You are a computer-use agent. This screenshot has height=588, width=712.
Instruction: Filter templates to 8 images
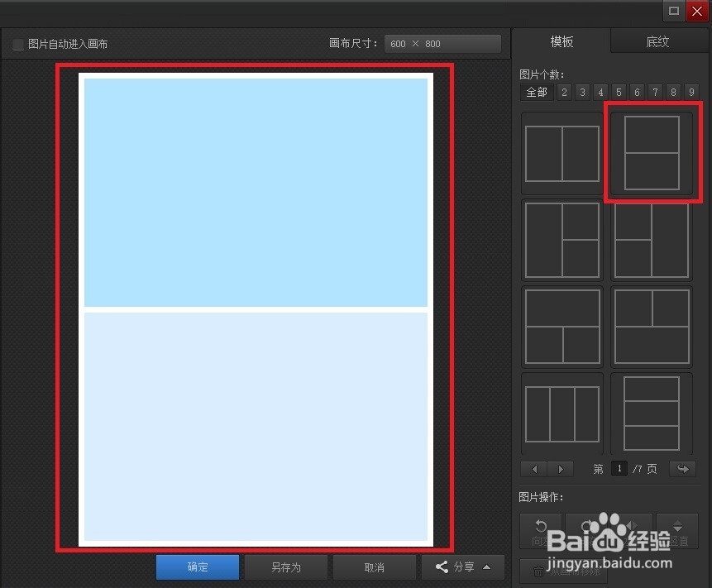(x=673, y=92)
